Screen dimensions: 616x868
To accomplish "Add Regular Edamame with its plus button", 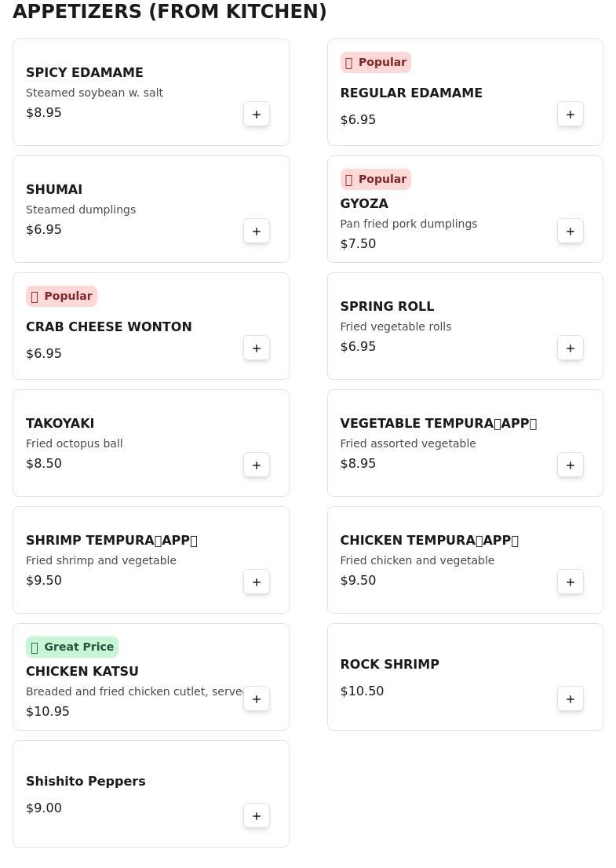I will (x=570, y=115).
